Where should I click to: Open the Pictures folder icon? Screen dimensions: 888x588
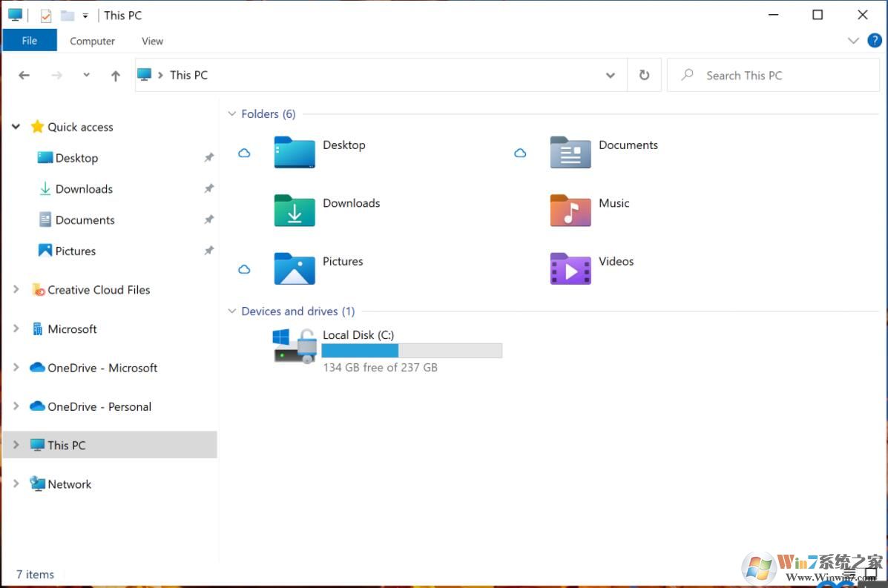coord(295,268)
